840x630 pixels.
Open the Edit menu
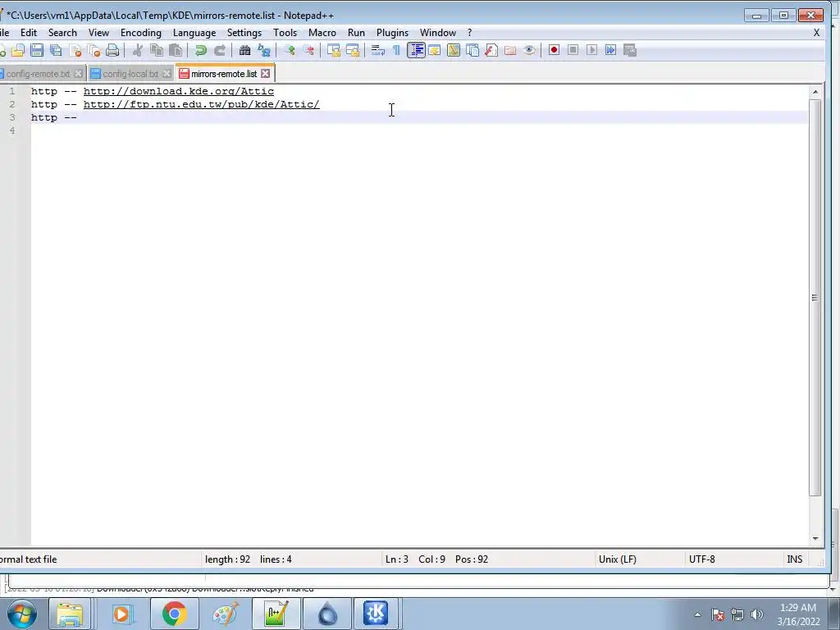[x=29, y=33]
